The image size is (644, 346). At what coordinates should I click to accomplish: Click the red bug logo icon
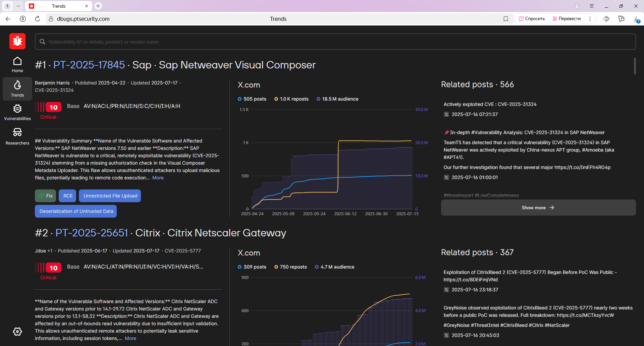point(17,42)
